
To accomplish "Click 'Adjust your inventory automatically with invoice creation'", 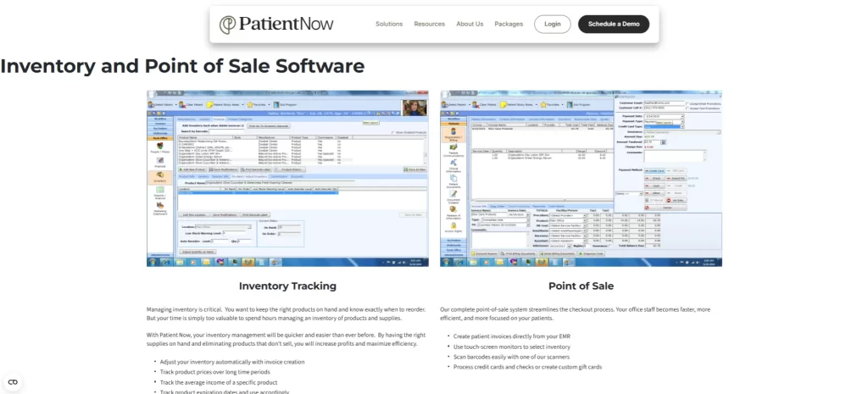I will click(232, 362).
